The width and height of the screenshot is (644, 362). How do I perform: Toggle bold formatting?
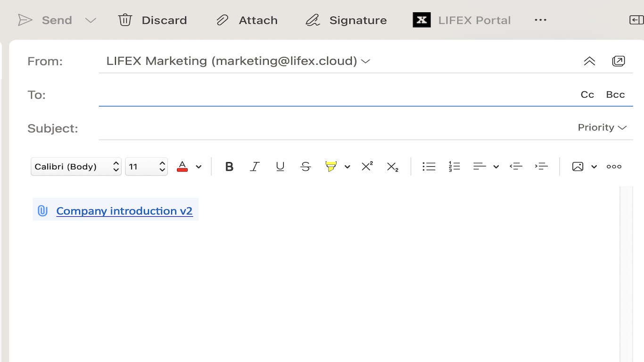point(230,166)
